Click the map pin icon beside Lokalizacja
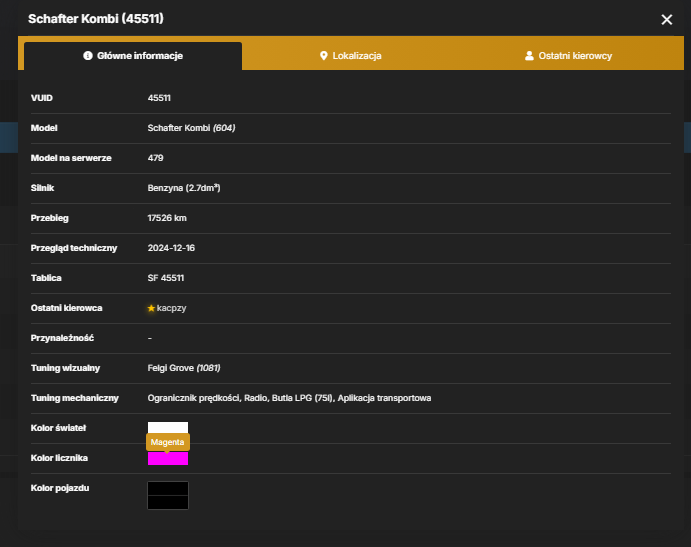This screenshot has width=691, height=547. pyautogui.click(x=323, y=56)
